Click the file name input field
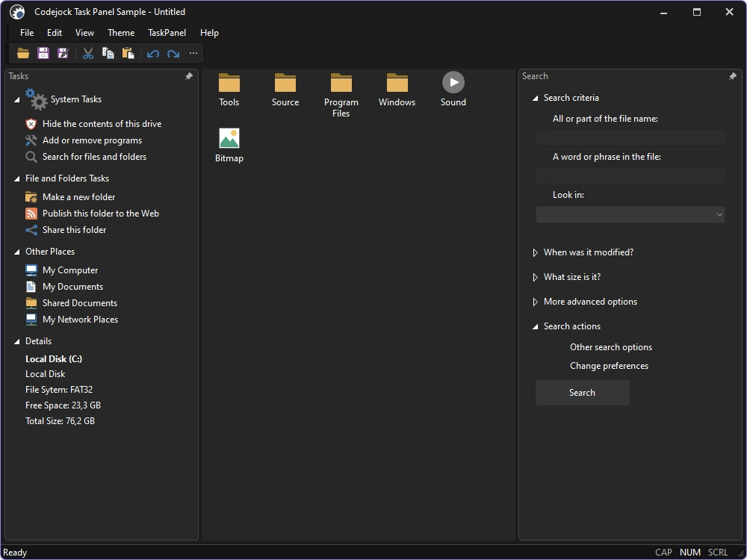This screenshot has height=560, width=747. [630, 137]
